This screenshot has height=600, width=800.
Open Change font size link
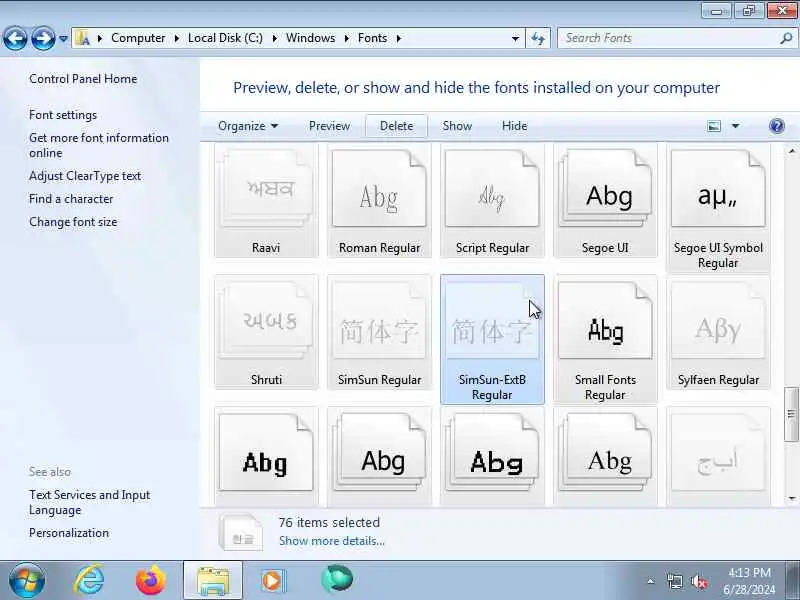tap(73, 222)
